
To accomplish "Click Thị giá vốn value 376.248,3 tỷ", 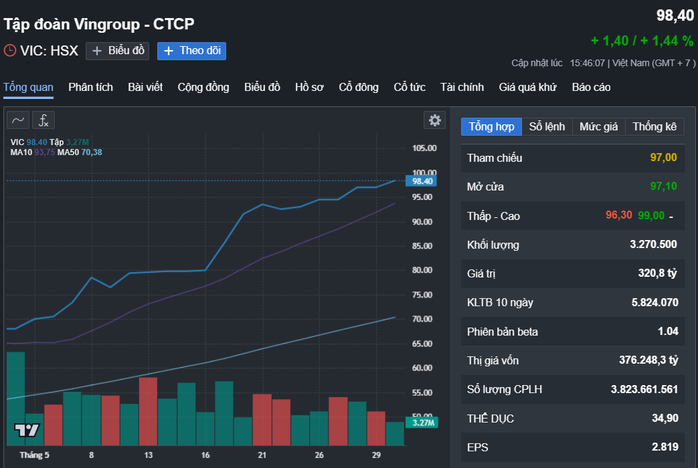I will pos(649,360).
